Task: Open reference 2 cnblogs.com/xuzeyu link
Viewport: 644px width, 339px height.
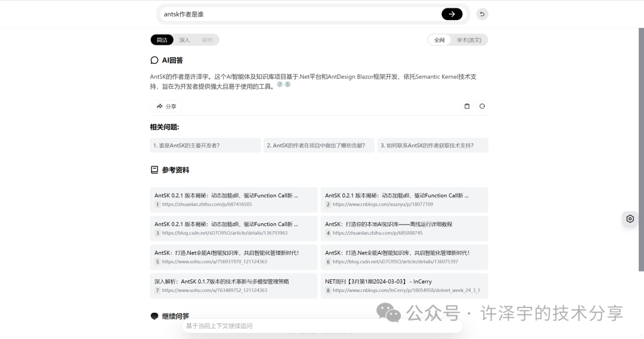Action: click(404, 200)
